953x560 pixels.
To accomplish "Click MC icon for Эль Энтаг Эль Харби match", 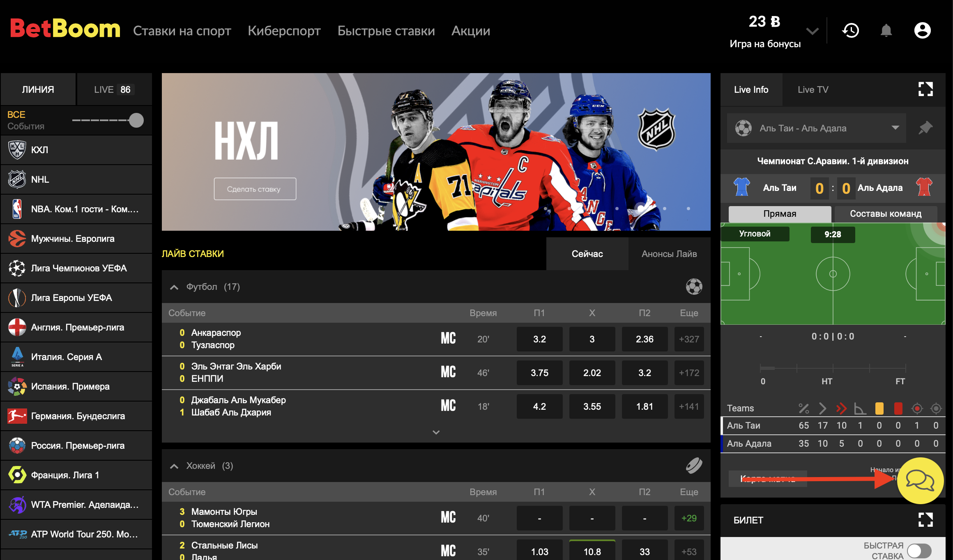I will 448,372.
